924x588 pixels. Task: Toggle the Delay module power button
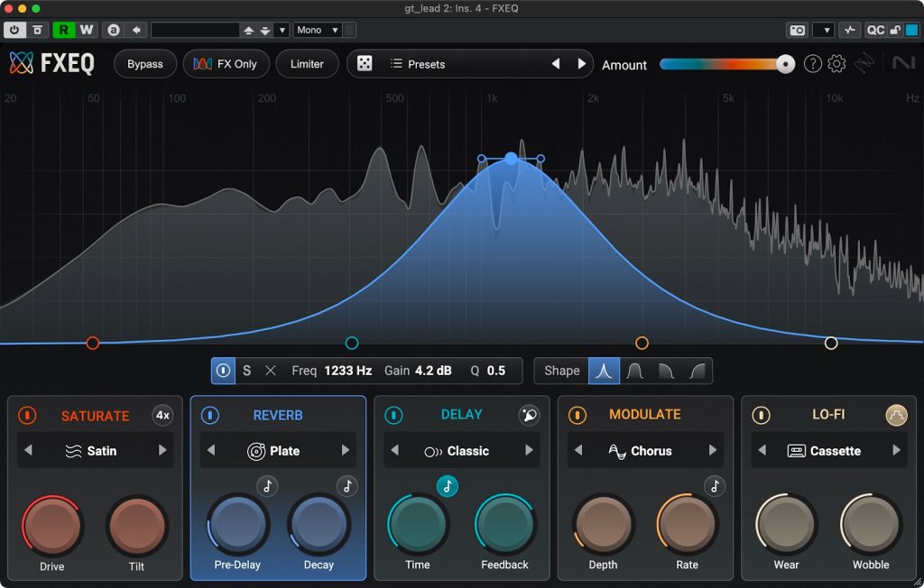click(x=393, y=415)
